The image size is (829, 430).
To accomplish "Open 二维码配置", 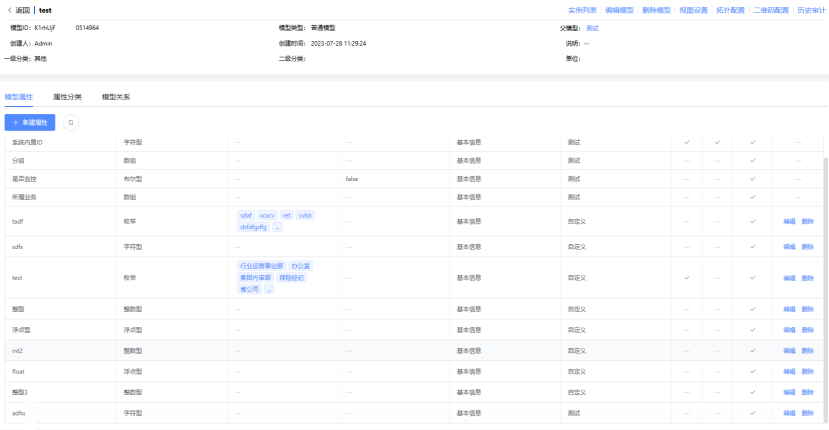I will [x=771, y=10].
